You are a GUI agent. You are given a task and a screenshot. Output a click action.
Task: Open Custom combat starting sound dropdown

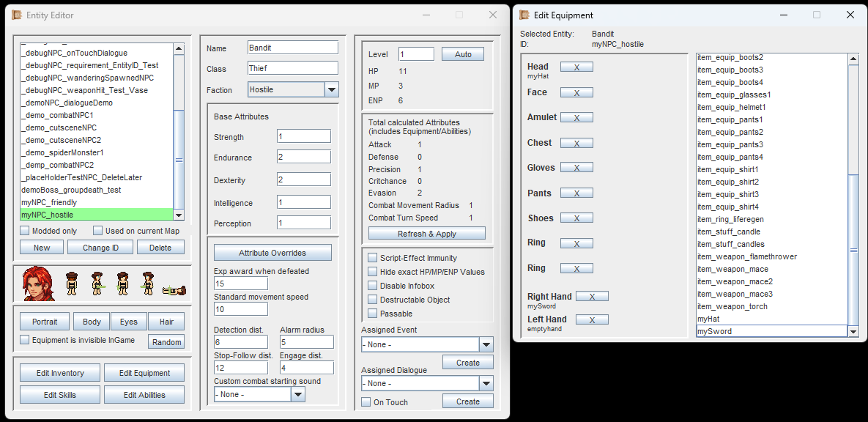pyautogui.click(x=297, y=394)
